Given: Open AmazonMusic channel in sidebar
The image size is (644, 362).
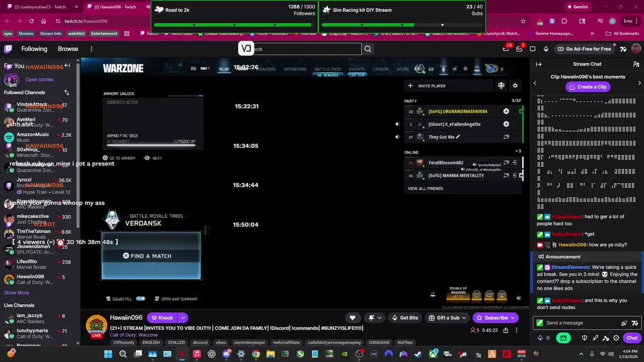Looking at the screenshot, I should (x=38, y=137).
